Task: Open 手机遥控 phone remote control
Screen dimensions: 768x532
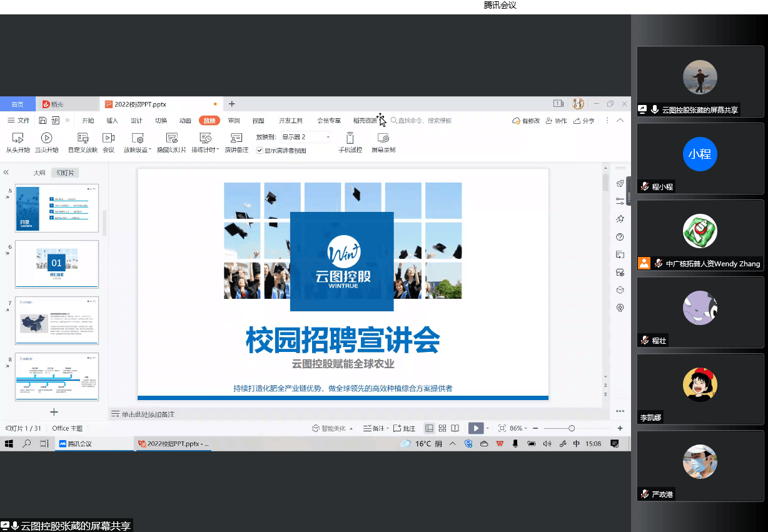Action: pos(350,138)
